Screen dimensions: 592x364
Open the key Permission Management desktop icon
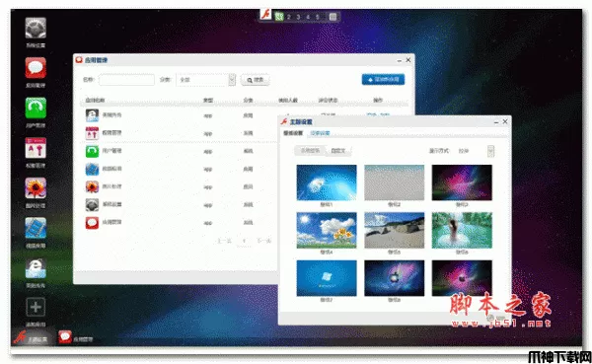36,148
